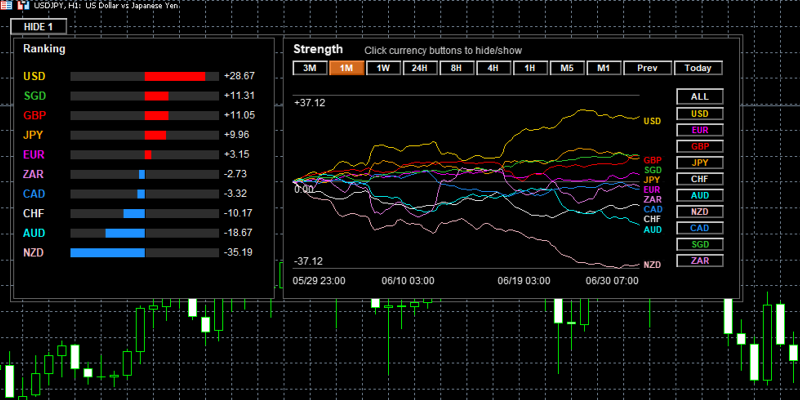Click the 06/30 07:00 date label
The image size is (800, 400).
[x=612, y=281]
